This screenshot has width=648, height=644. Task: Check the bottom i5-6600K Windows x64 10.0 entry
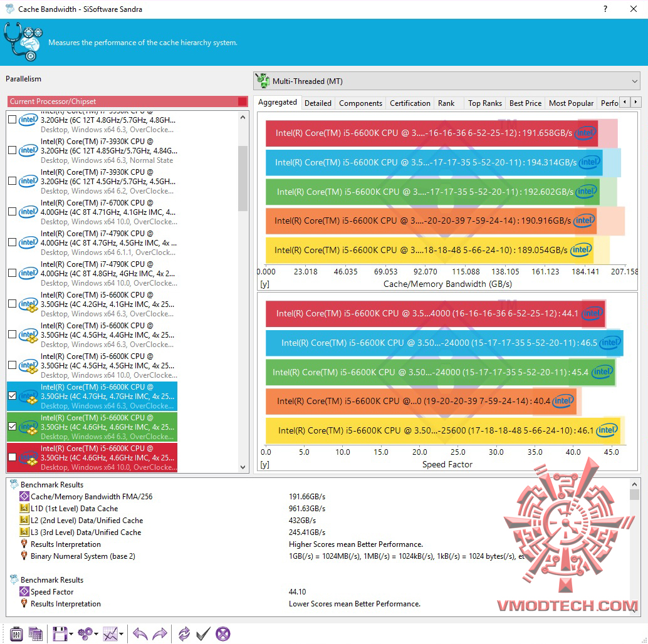tap(11, 457)
